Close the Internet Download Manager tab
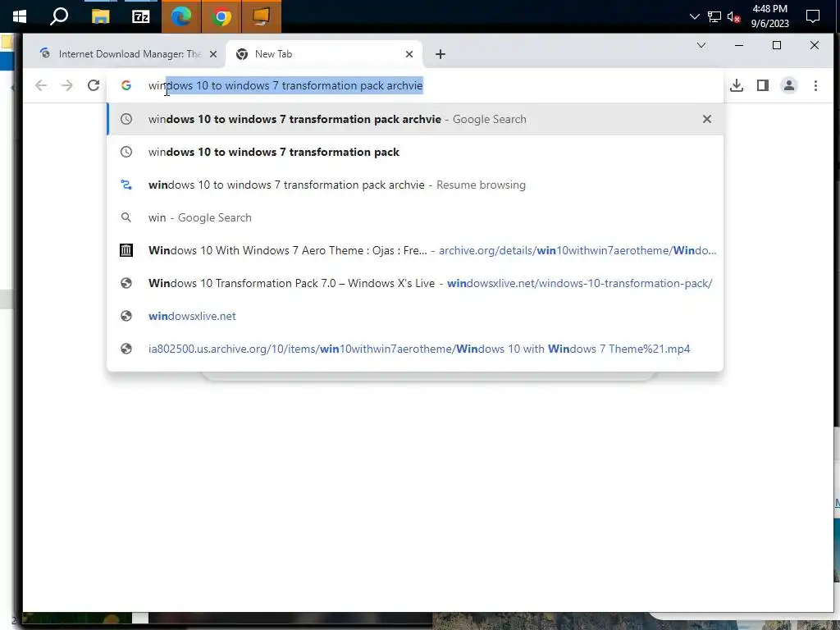This screenshot has height=630, width=840. click(x=213, y=54)
